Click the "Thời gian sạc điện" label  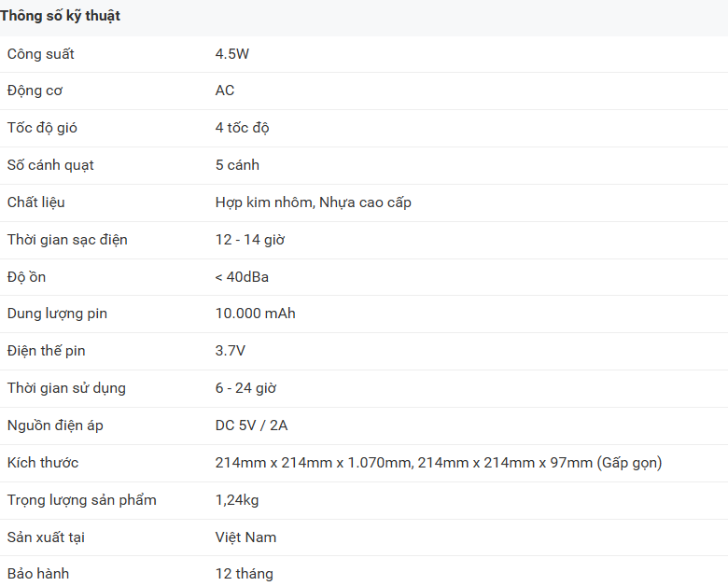[67, 240]
